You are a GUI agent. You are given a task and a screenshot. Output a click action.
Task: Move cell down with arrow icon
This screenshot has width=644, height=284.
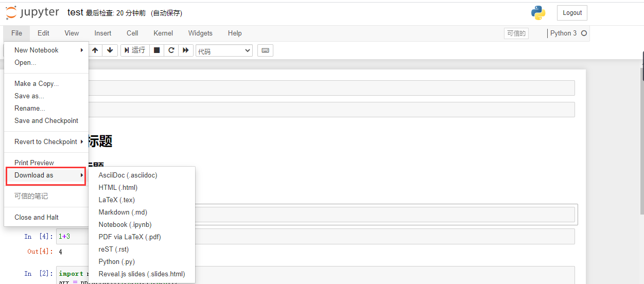(x=110, y=50)
